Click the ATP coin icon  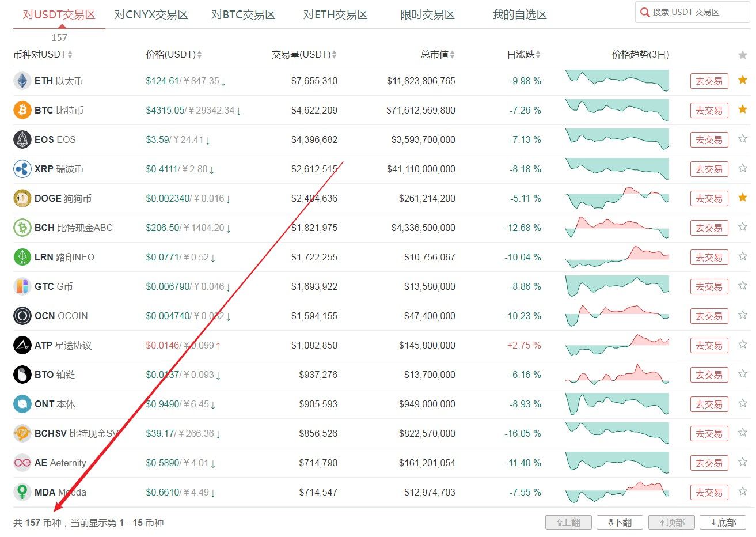(x=22, y=345)
